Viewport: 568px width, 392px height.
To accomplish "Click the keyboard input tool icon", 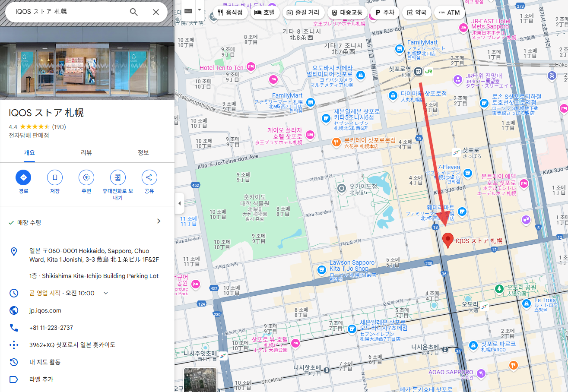I will click(x=188, y=10).
